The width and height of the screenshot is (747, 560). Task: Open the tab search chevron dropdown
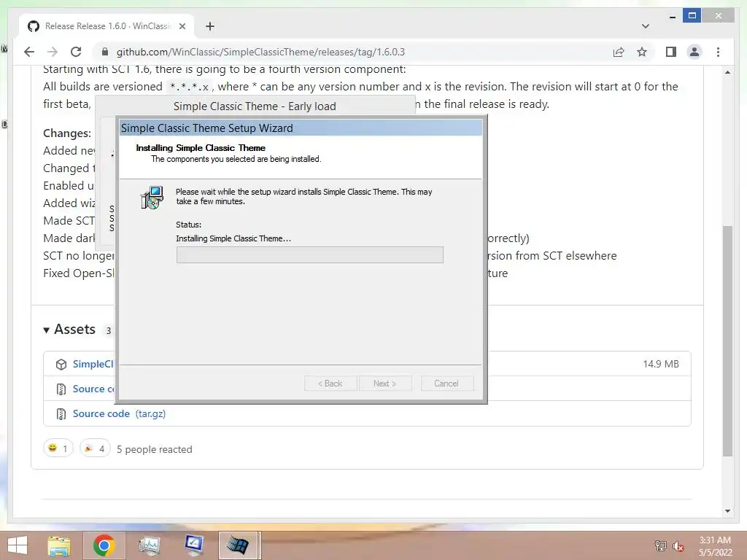pos(645,26)
